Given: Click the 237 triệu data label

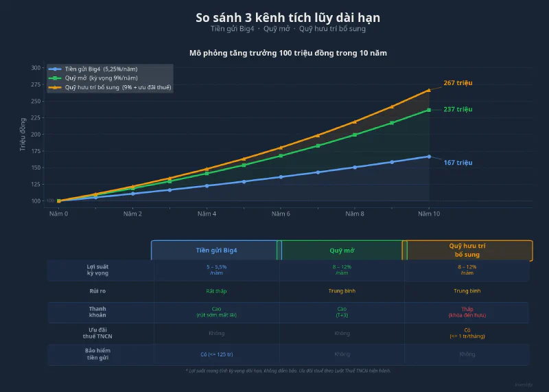Looking at the screenshot, I should 458,109.
